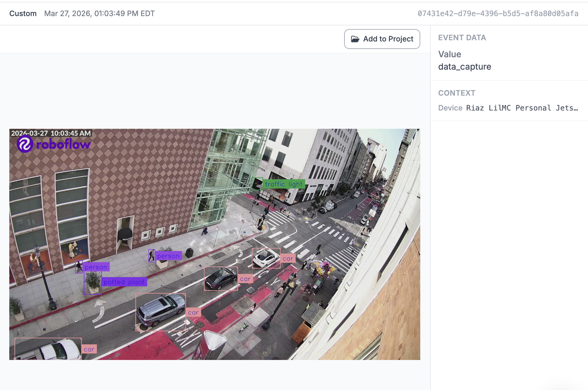Screen dimensions: 588x390
Task: Click the data_capture value text
Action: click(465, 67)
